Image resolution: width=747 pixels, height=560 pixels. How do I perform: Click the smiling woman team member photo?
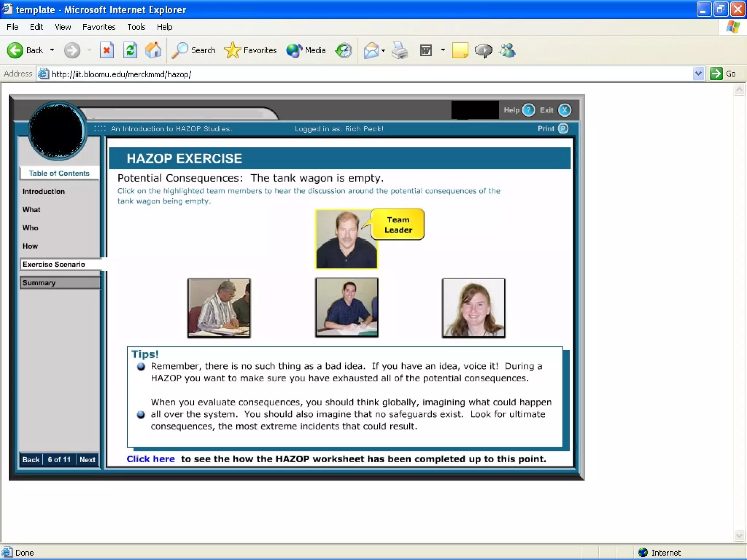pos(473,308)
